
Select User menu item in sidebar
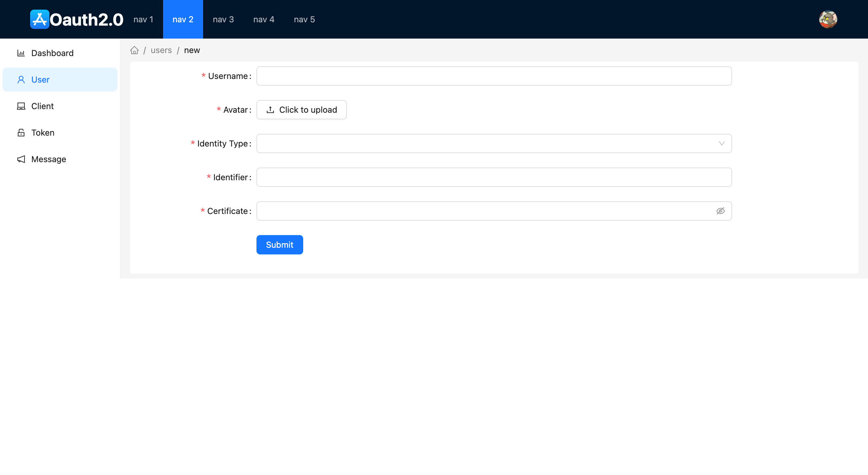point(60,80)
